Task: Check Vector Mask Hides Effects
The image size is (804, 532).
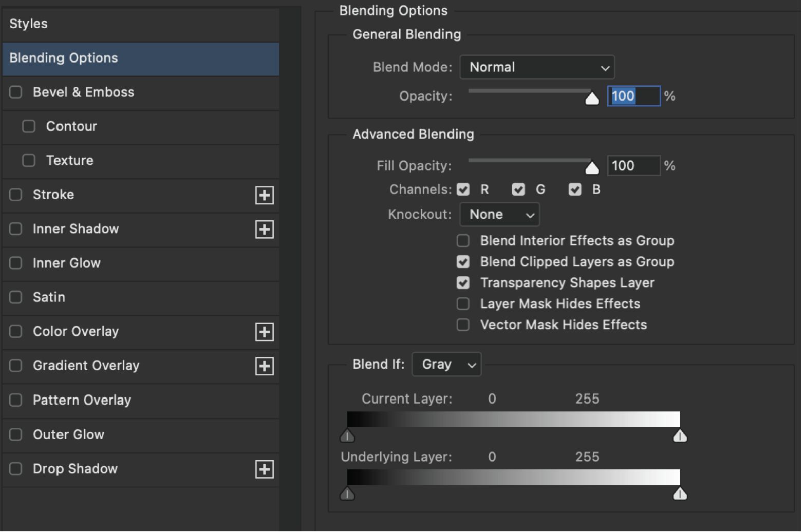Action: pyautogui.click(x=463, y=325)
